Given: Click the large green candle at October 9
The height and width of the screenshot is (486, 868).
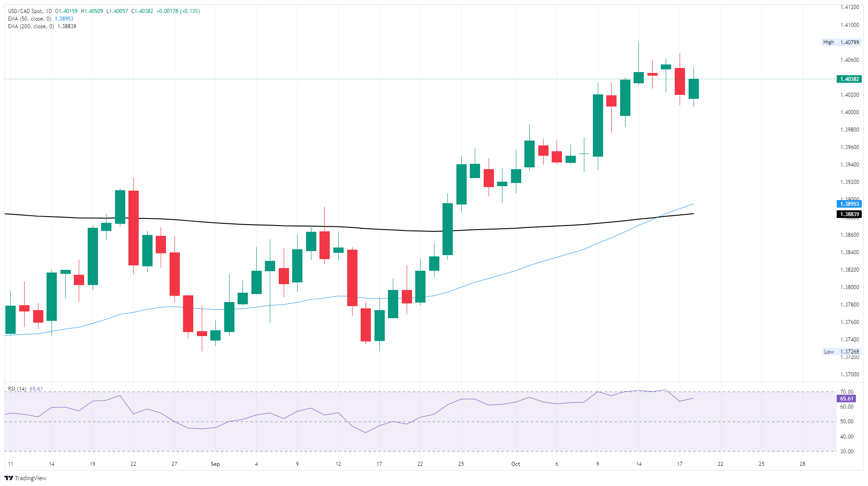Looking at the screenshot, I should click(598, 125).
